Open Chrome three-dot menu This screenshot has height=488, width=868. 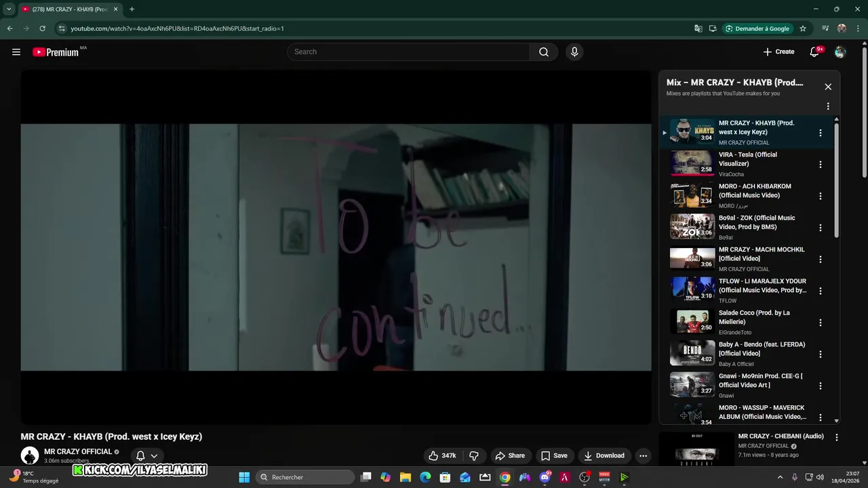tap(858, 28)
